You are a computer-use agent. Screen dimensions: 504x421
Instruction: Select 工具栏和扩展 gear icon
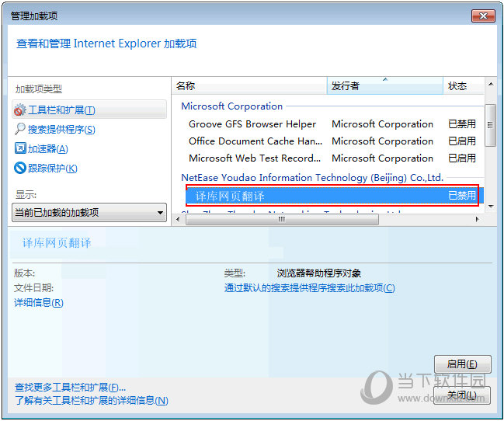pos(20,110)
